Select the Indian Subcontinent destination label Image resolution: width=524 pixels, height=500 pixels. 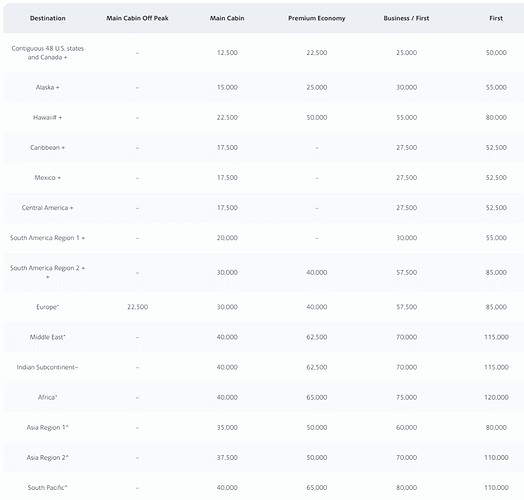tap(47, 367)
